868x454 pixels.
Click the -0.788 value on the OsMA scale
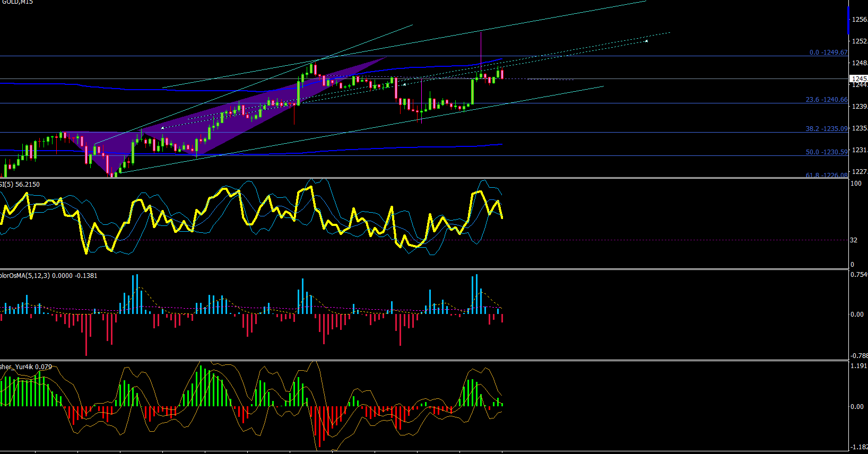859,356
